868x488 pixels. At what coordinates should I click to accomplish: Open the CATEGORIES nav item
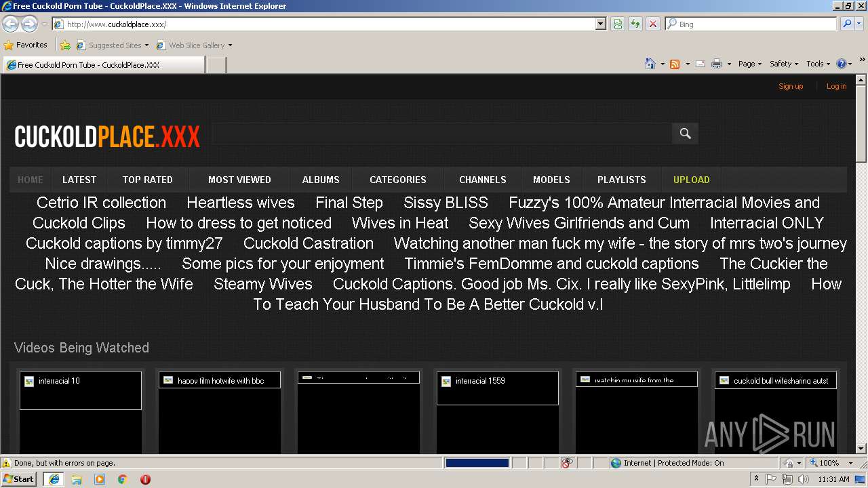click(398, 180)
